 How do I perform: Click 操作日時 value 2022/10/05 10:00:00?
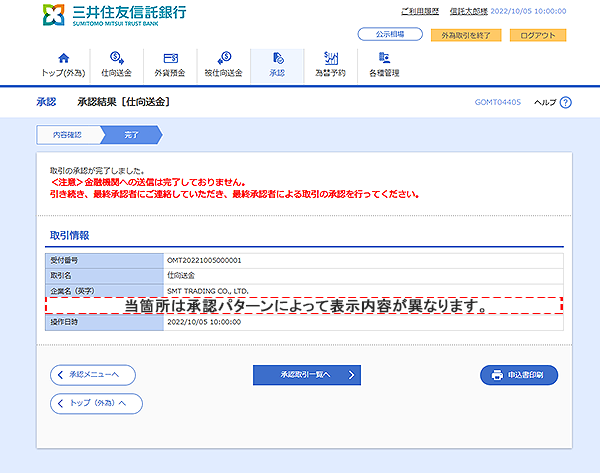point(204,322)
